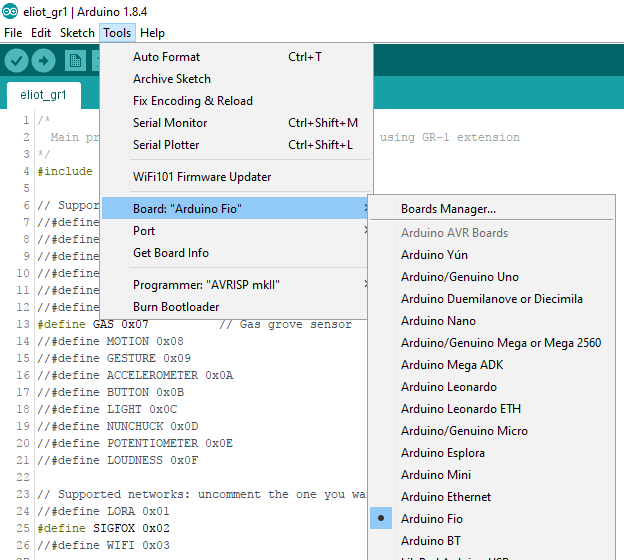Viewport: 624px width, 560px height.
Task: Click the '//#define POTENTIOMETER 0x0E' line
Action: pyautogui.click(x=135, y=443)
